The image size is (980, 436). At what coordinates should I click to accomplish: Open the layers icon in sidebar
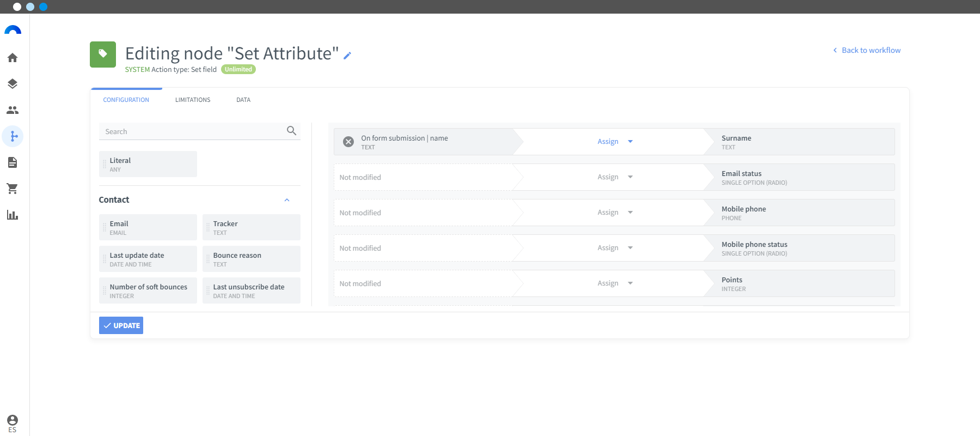(x=13, y=84)
